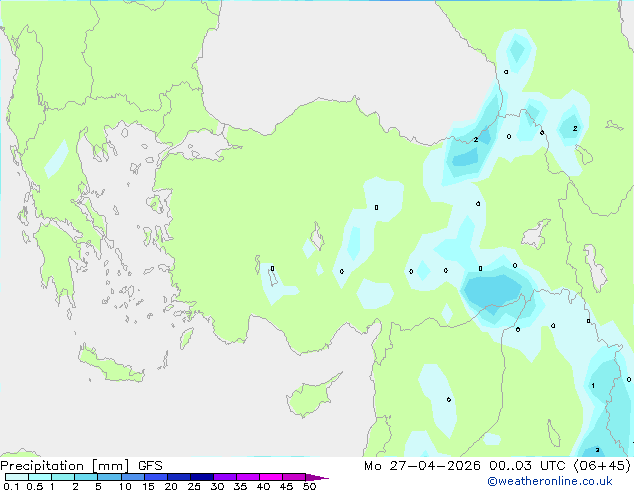Select the 0.5–1 mm legend swatch
Screen dimensions: 634x490
(x=40, y=477)
